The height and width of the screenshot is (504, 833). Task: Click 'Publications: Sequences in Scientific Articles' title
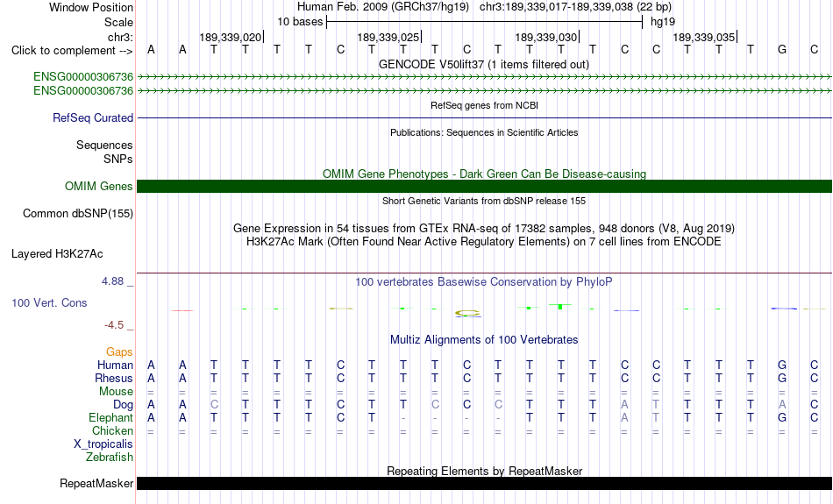(484, 132)
